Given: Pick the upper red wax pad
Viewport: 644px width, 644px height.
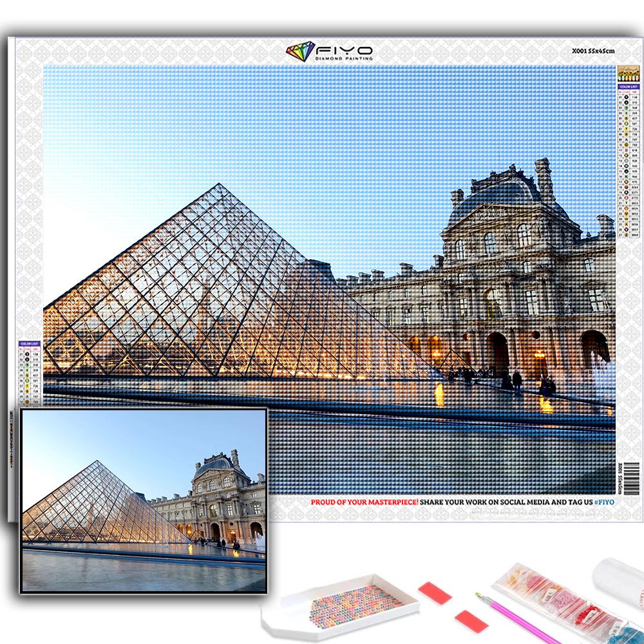Looking at the screenshot, I should pyautogui.click(x=435, y=592).
